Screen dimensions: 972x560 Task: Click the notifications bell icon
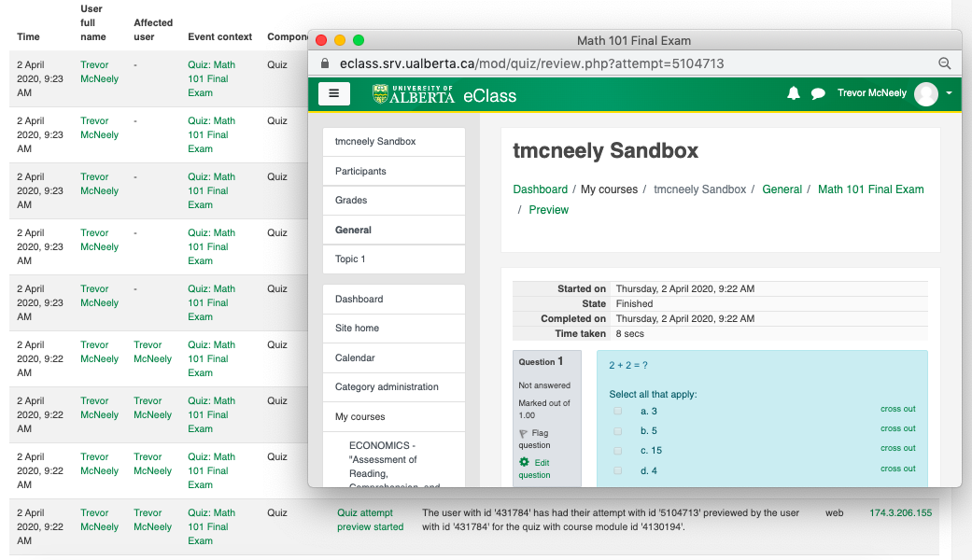coord(794,93)
